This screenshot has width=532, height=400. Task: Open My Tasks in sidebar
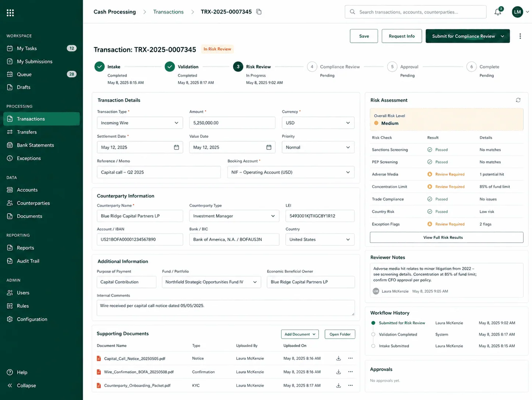coord(41,48)
